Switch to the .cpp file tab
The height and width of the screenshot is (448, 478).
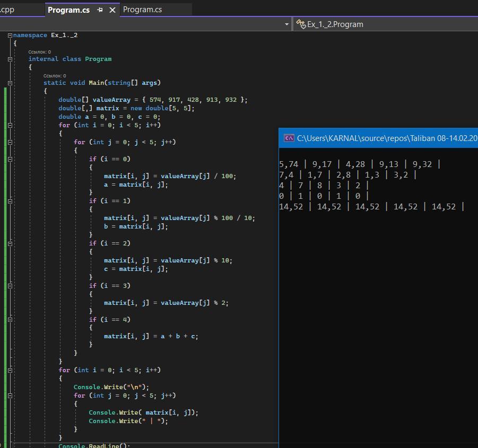point(7,10)
